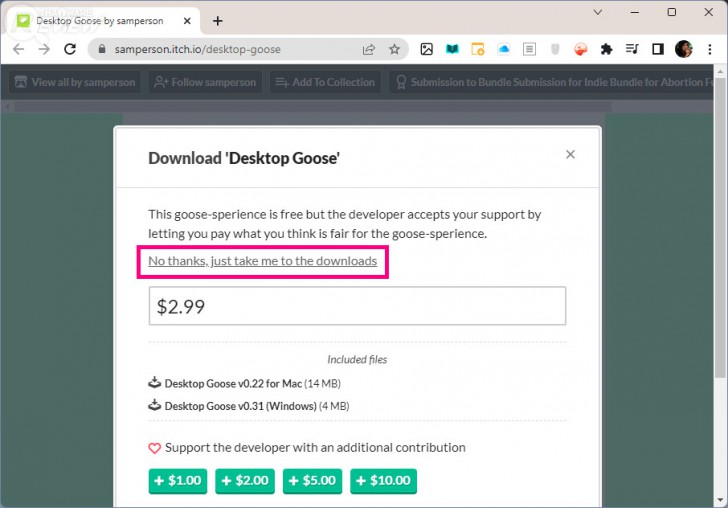Click the horizontal scrollbar under the top bar
728x508 pixels.
pyautogui.click(x=312, y=107)
